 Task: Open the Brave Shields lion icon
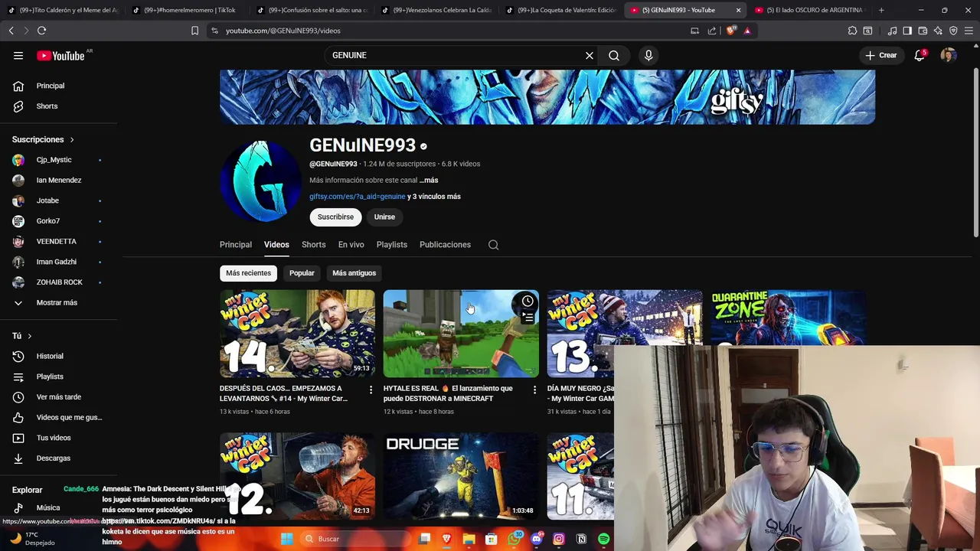coord(730,31)
